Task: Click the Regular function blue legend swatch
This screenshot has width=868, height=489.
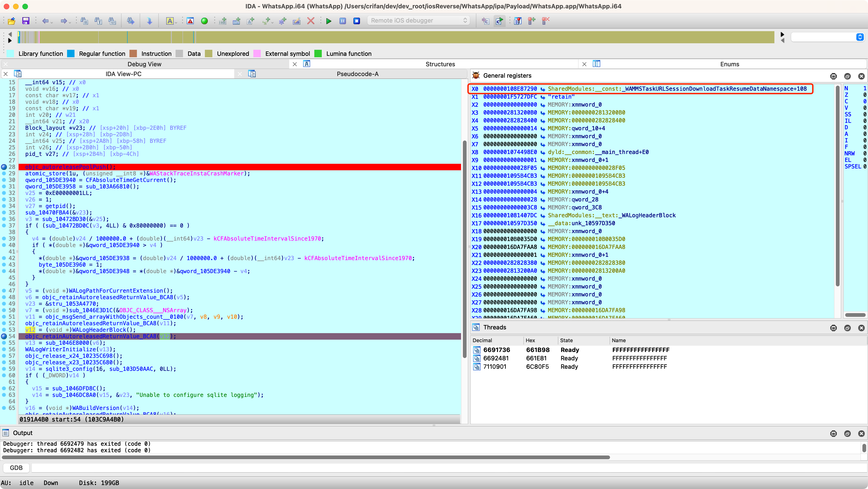Action: pos(71,54)
